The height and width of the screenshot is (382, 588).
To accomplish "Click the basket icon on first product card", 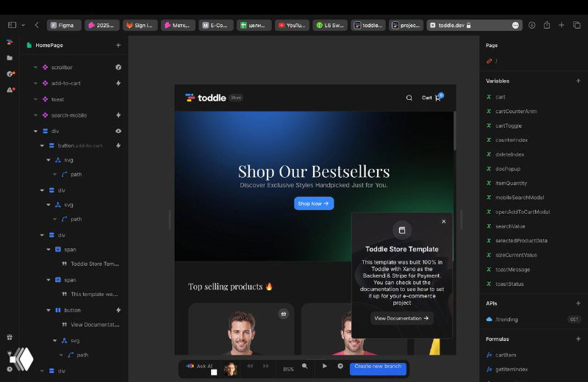I will point(284,314).
